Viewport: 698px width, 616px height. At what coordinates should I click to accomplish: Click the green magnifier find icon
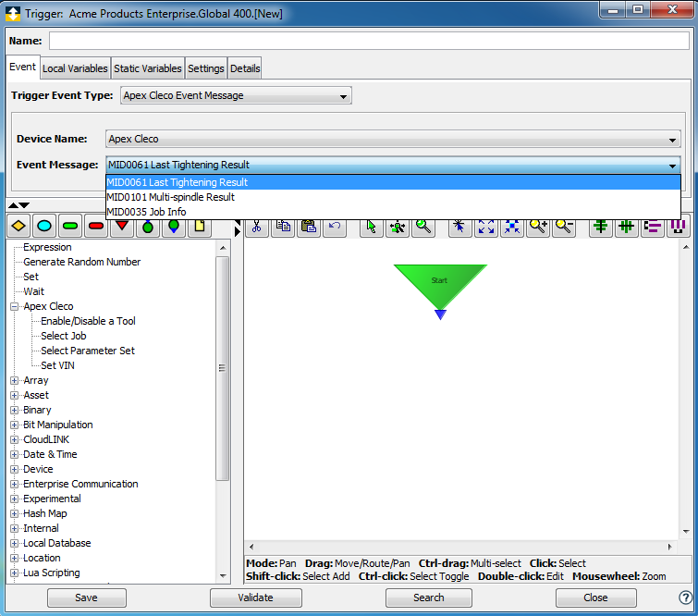(423, 227)
